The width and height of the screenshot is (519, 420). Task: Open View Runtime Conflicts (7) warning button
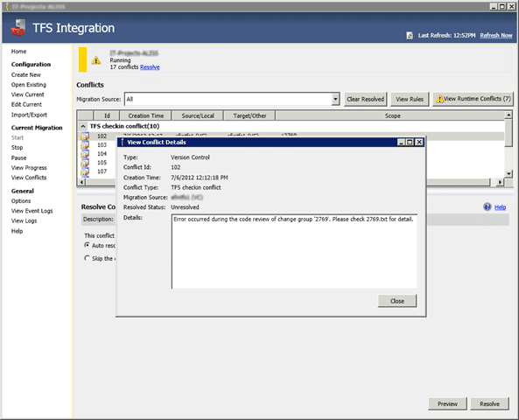click(473, 99)
